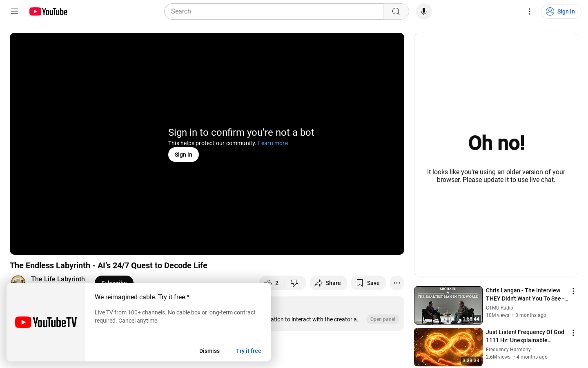Like the video with thumbs up

coord(271,283)
